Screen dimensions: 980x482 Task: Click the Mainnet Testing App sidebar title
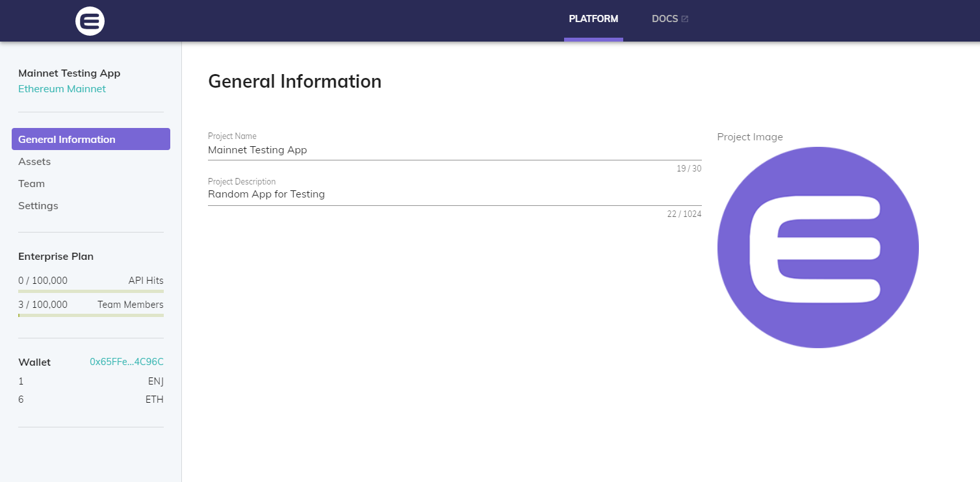70,73
